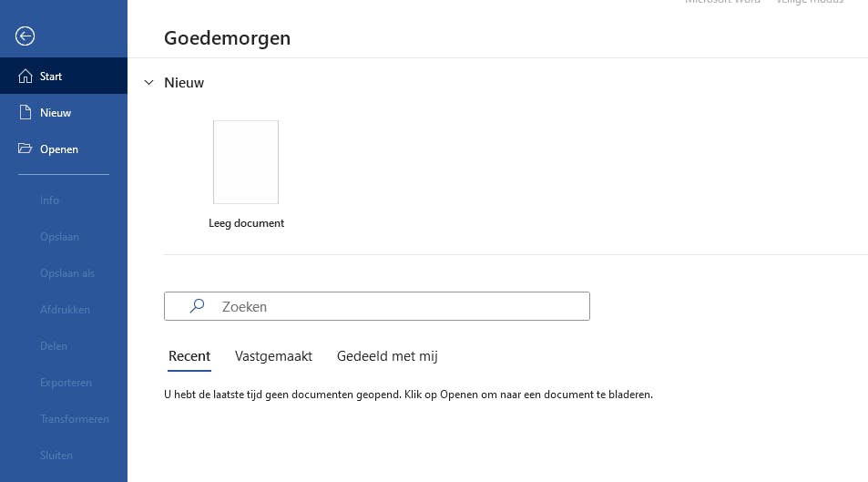Viewport: 868px width, 482px height.
Task: Switch to the Vastgemaakt tab
Action: [273, 356]
